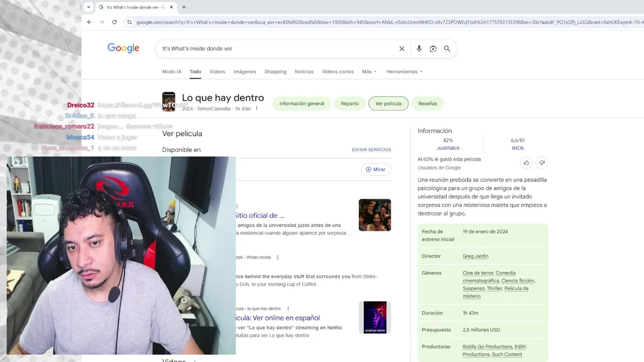Select the Reseñas chip

[428, 104]
